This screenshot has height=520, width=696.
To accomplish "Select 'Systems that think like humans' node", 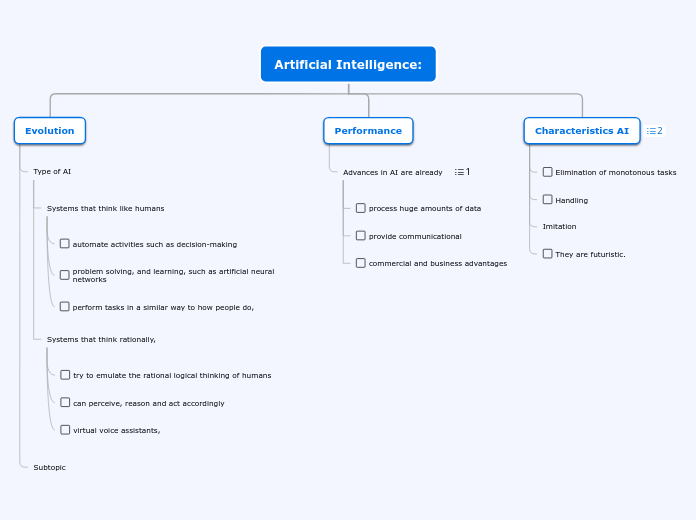I will [106, 208].
